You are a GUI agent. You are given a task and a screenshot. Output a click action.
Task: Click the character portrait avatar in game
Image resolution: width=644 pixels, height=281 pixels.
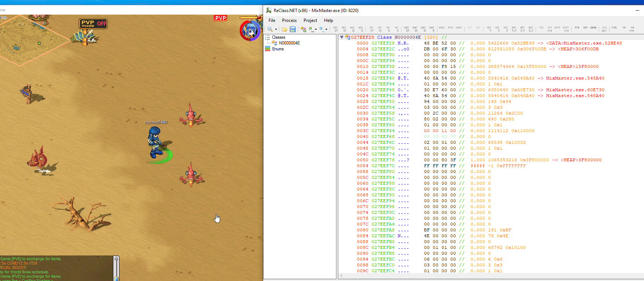[250, 30]
